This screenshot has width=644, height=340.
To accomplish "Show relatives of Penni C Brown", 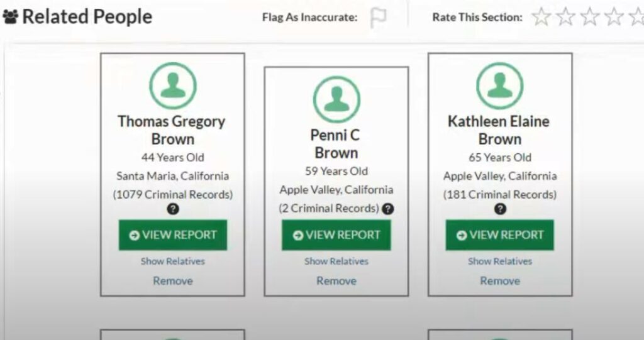I will click(x=336, y=261).
